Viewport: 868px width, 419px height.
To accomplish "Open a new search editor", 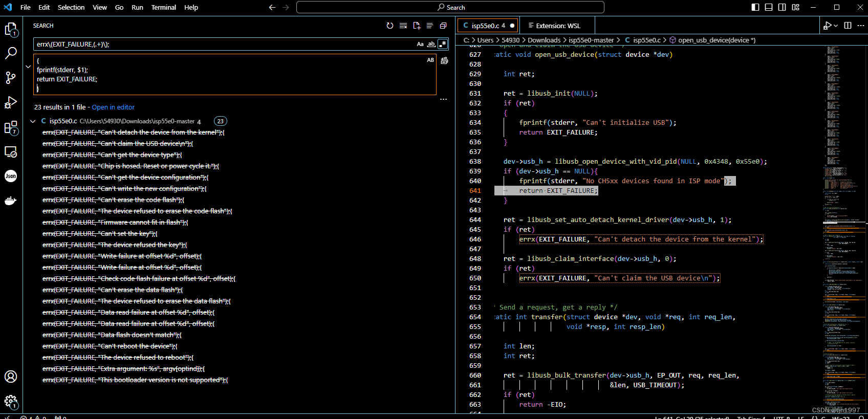I will pyautogui.click(x=417, y=26).
